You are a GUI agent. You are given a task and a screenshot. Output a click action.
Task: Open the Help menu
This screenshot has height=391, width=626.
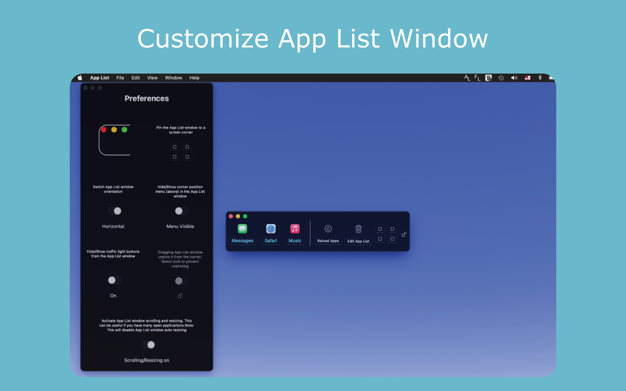pos(194,78)
